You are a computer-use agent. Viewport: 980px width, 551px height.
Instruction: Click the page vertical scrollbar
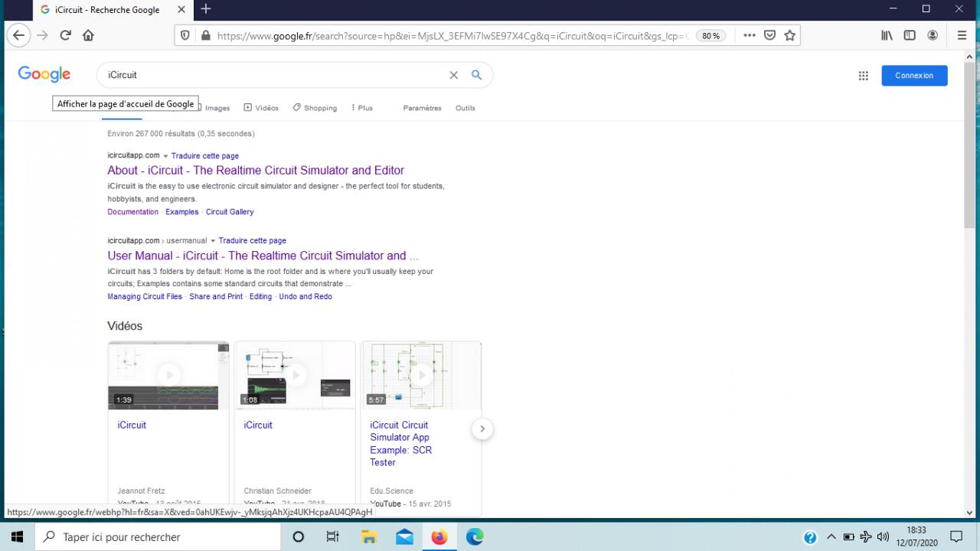point(969,145)
